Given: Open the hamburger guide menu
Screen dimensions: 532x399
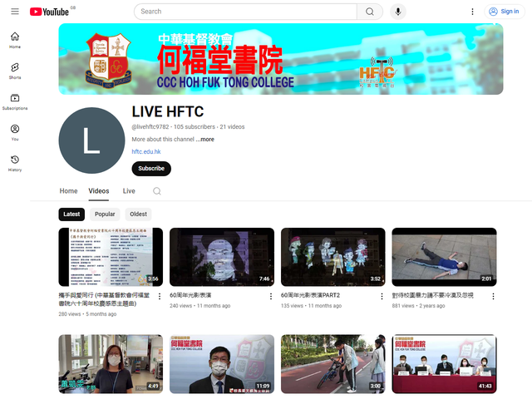Looking at the screenshot, I should [14, 12].
